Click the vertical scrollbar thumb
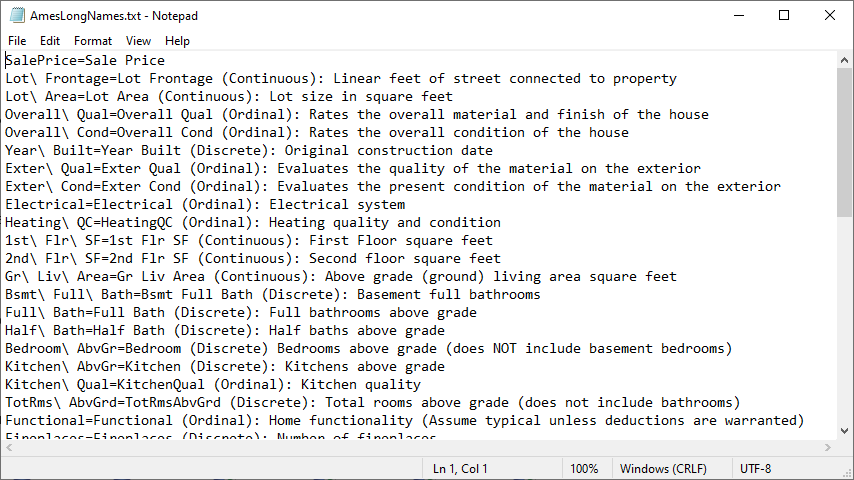Image resolution: width=854 pixels, height=480 pixels. [x=844, y=143]
